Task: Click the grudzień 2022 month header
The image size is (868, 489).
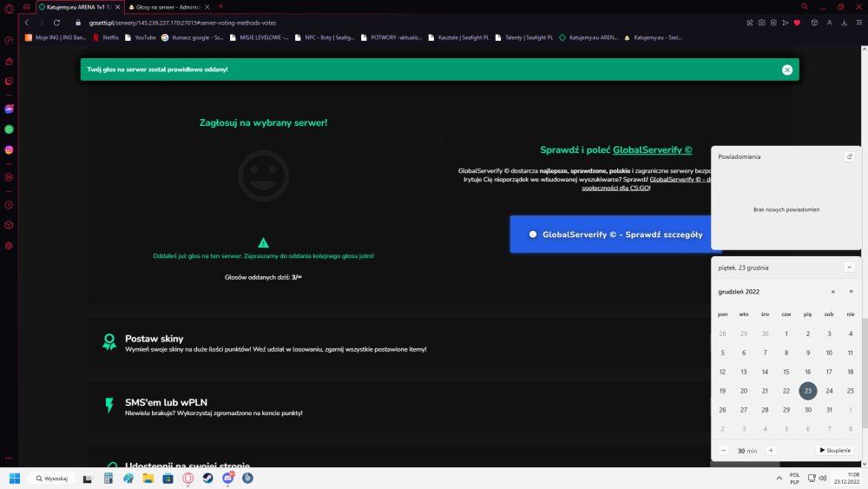Action: pos(739,292)
